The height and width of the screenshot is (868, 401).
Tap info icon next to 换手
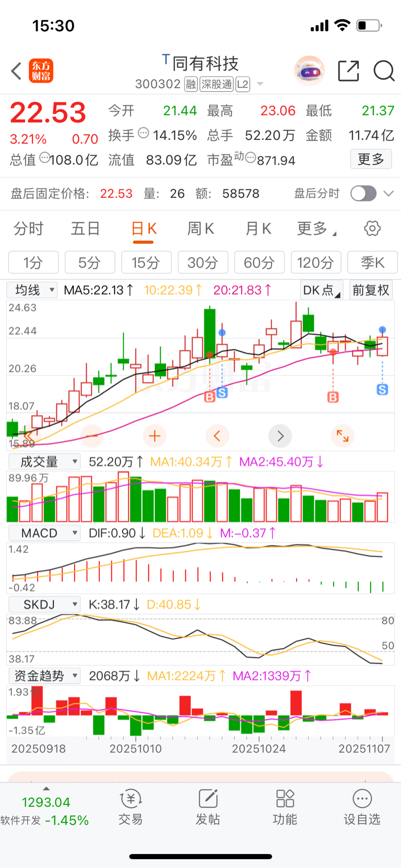[x=143, y=133]
